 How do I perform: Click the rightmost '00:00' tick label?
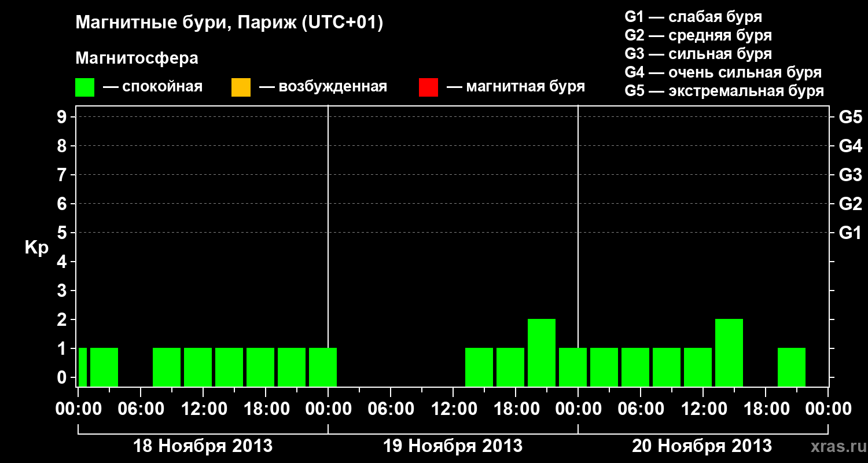click(x=828, y=409)
